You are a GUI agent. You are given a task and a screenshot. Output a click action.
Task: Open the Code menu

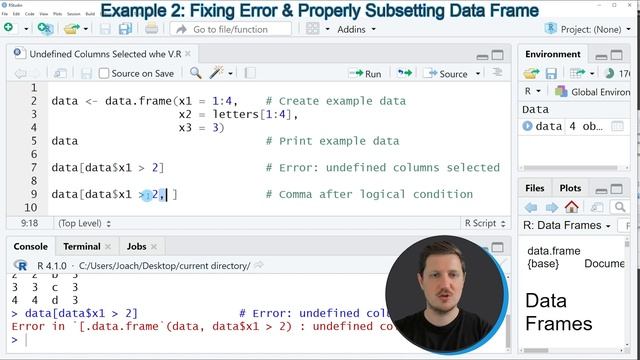point(30,14)
